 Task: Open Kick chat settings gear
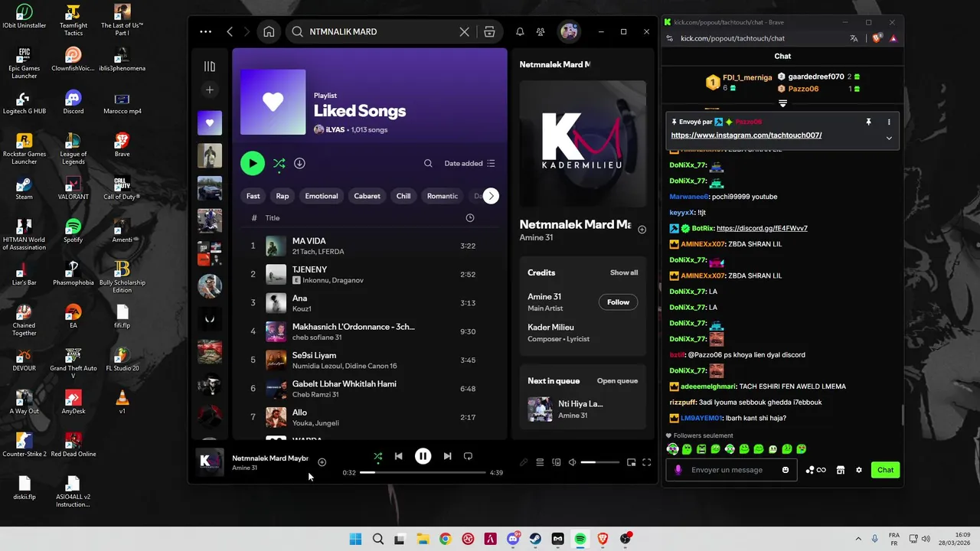point(859,470)
